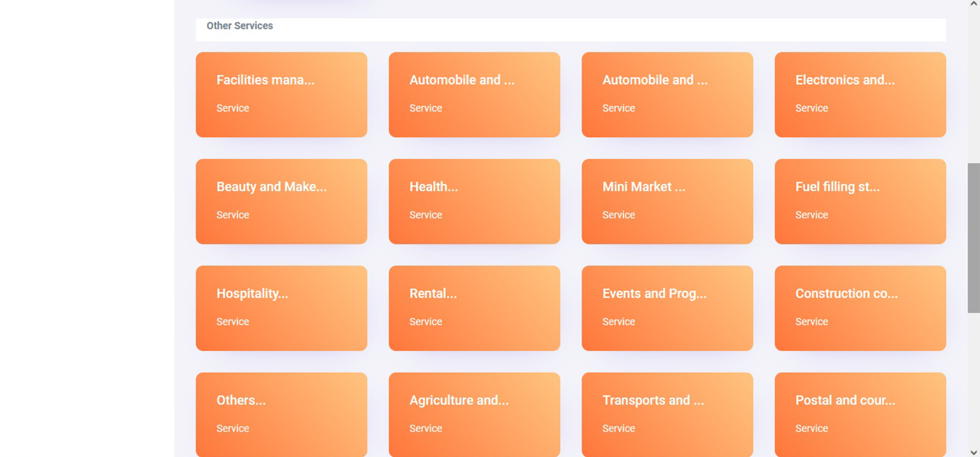This screenshot has width=980, height=457.
Task: Click the Rental service card
Action: pos(474,308)
